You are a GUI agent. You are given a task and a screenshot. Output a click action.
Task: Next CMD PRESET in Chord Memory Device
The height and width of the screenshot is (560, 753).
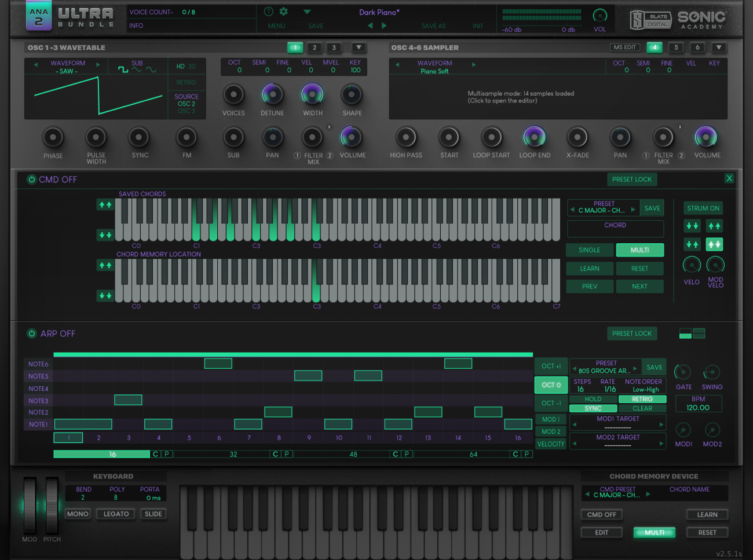[x=648, y=494]
